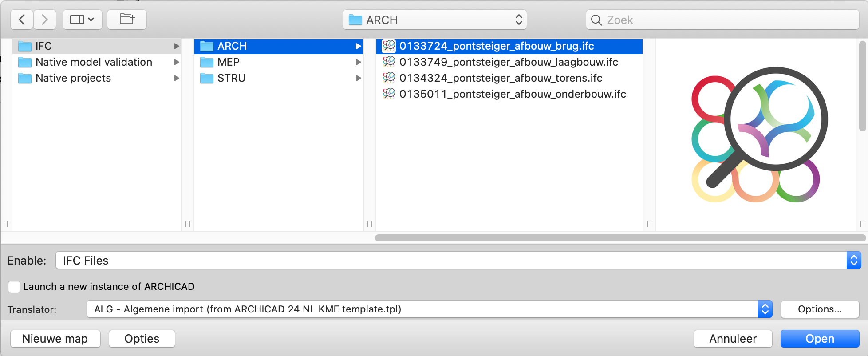
Task: Click the MEP folder icon
Action: click(207, 62)
